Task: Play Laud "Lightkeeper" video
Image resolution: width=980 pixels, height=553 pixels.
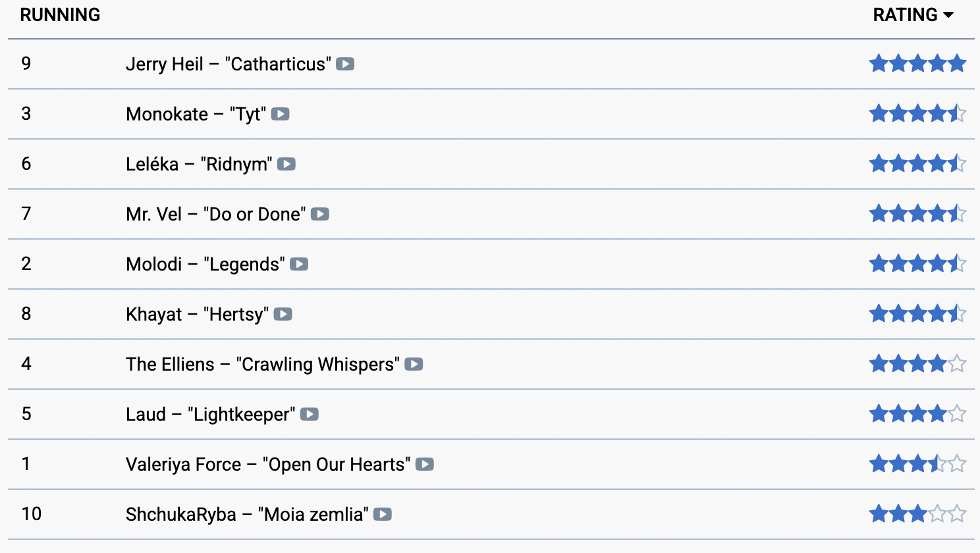Action: pos(310,414)
